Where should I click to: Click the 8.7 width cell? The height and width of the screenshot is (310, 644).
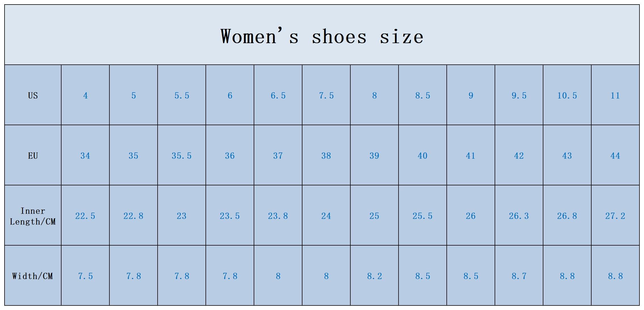[x=519, y=276]
